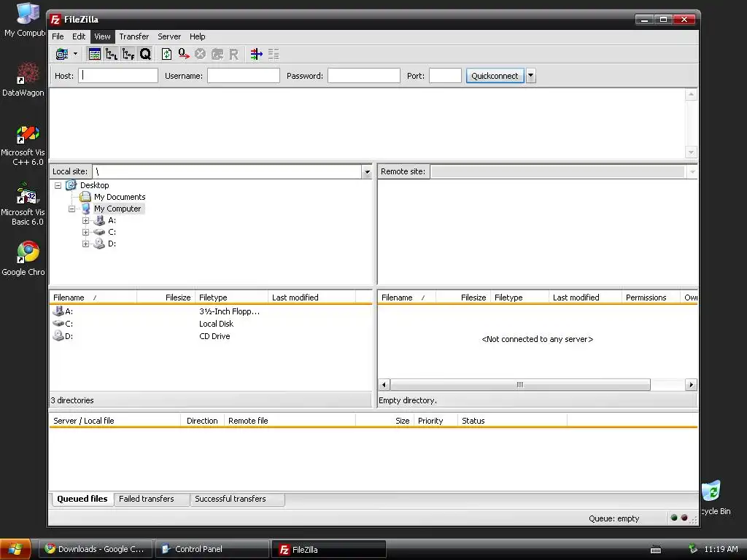Screen dimensions: 747x560
Task: Open the Site Manager toolbar icon
Action: [x=62, y=54]
